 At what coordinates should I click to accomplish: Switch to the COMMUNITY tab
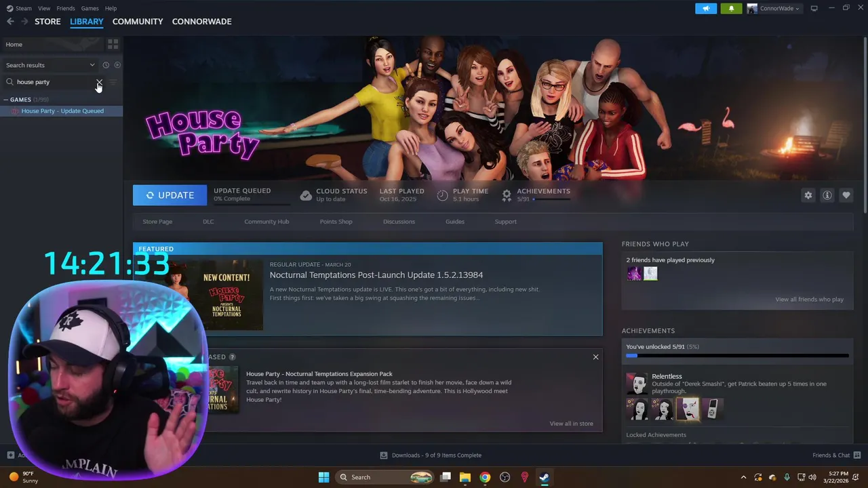(x=138, y=22)
